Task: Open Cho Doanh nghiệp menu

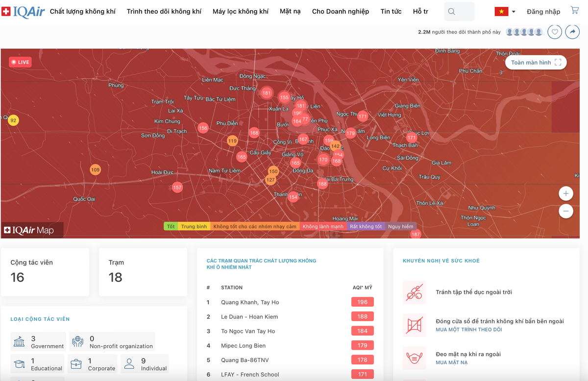Action: (x=341, y=11)
